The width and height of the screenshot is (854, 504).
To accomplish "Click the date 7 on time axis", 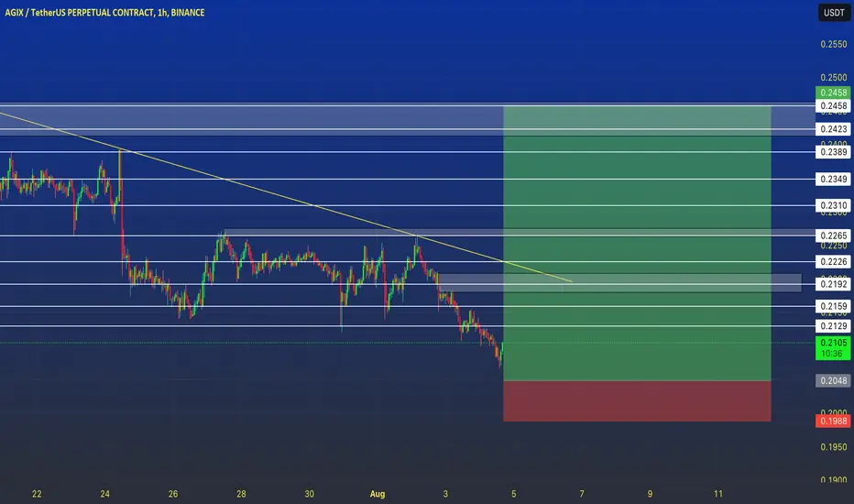I will [582, 494].
